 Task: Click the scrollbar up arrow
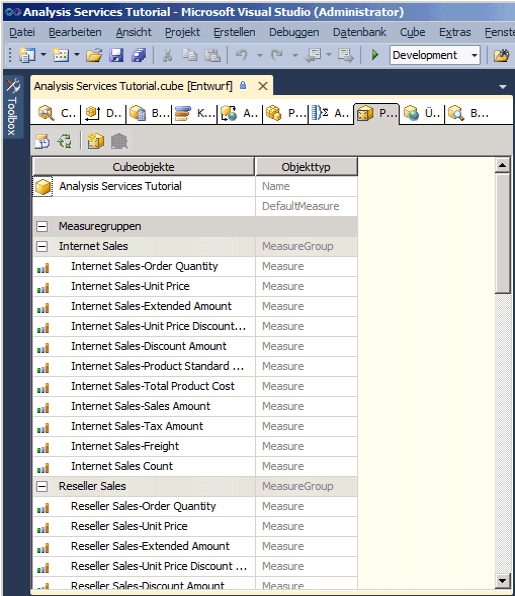pyautogui.click(x=502, y=165)
